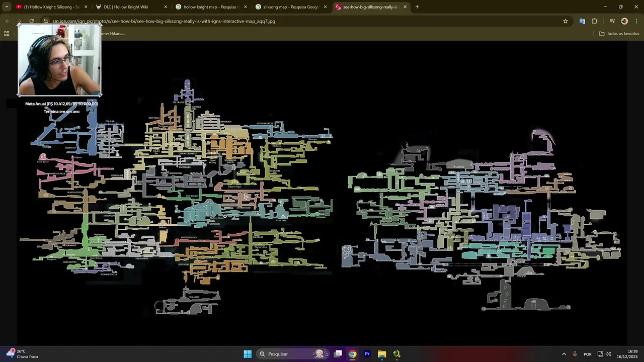
Task: Reload the current page
Action: point(31,21)
